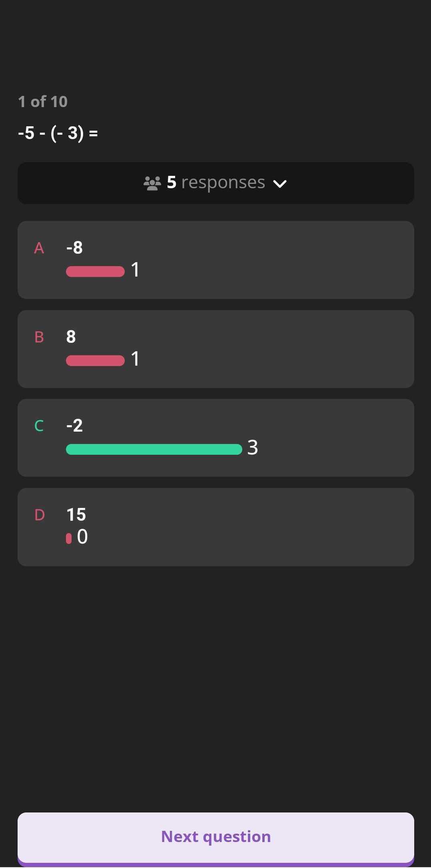Select the correct answer card C with -2

point(215,438)
